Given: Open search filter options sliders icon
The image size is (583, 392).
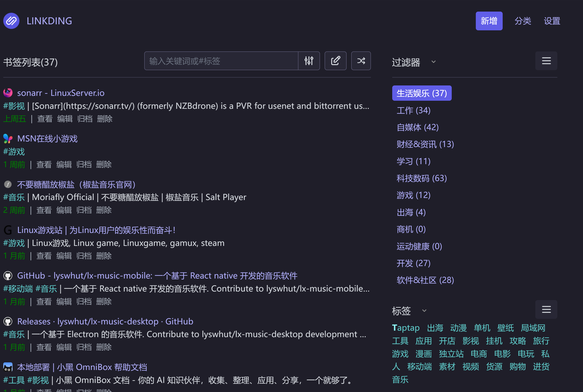Looking at the screenshot, I should [x=309, y=61].
